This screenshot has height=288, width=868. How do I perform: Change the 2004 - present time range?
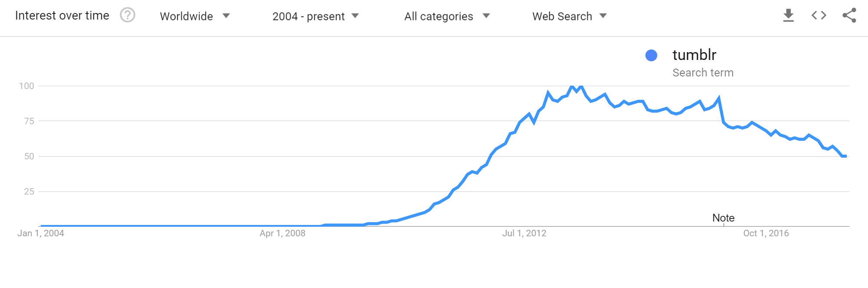click(x=308, y=16)
